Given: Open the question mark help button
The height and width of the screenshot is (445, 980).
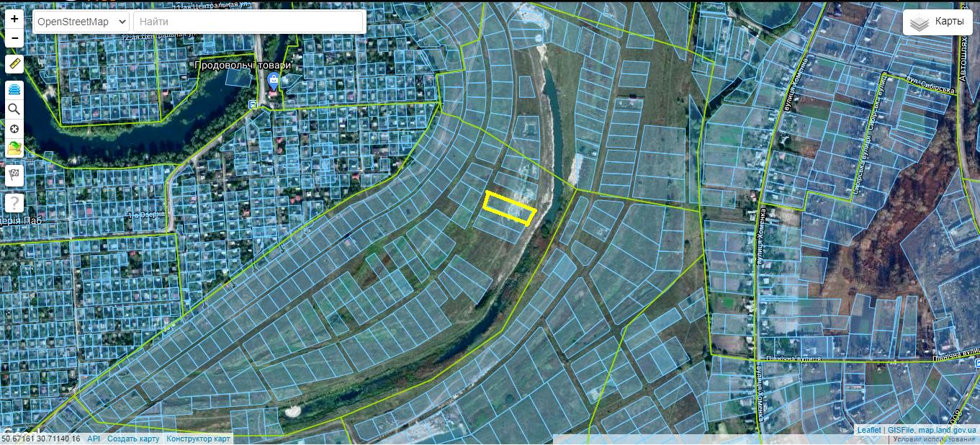Looking at the screenshot, I should (14, 202).
